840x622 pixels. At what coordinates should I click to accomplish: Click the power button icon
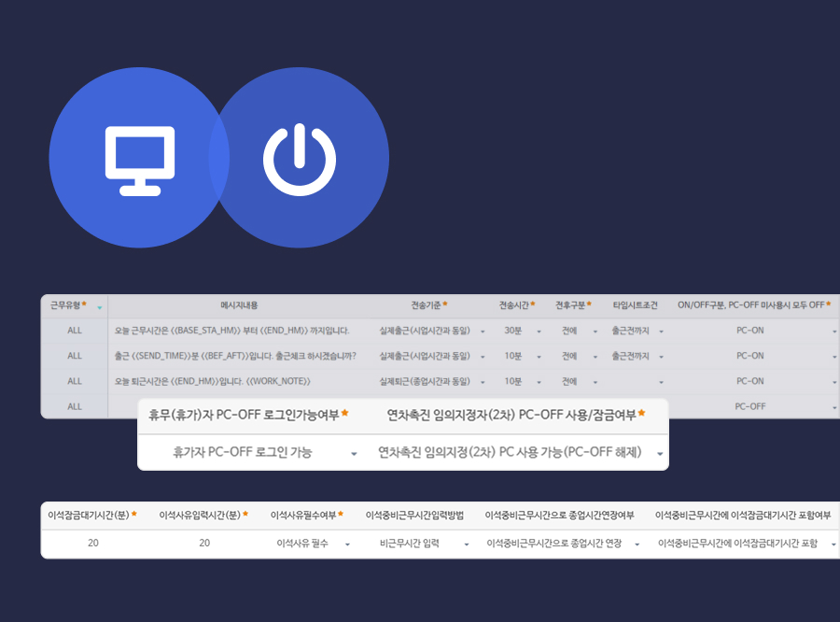point(301,159)
